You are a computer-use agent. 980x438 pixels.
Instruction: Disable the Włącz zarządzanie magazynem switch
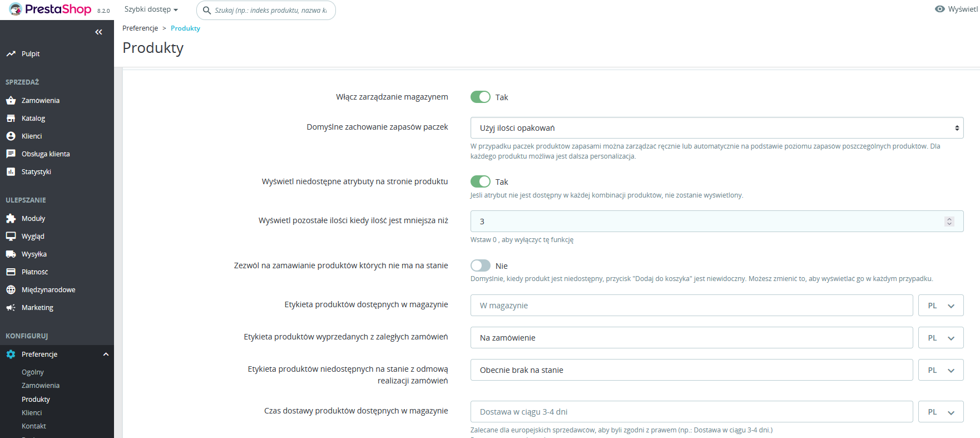coord(481,97)
